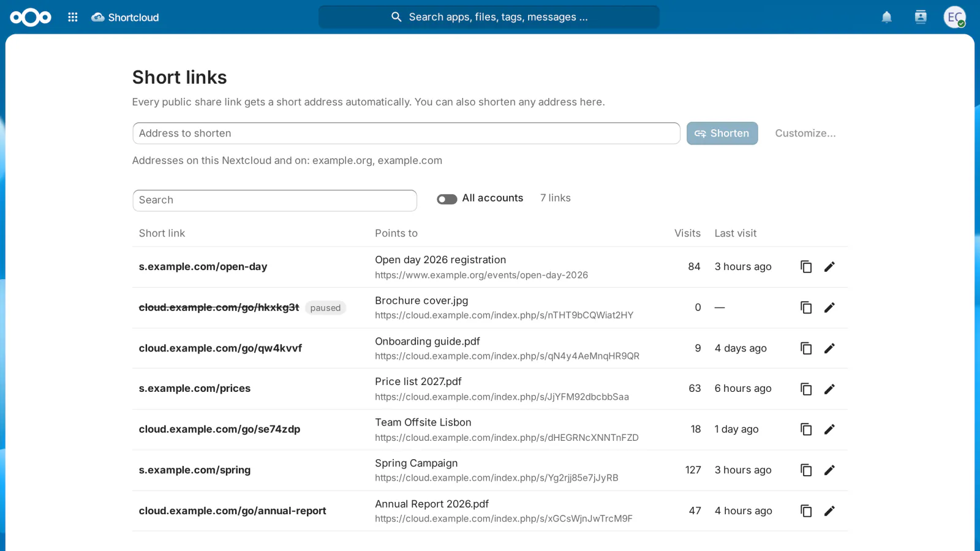The width and height of the screenshot is (980, 551).
Task: Click the Short link column header
Action: pos(162,233)
